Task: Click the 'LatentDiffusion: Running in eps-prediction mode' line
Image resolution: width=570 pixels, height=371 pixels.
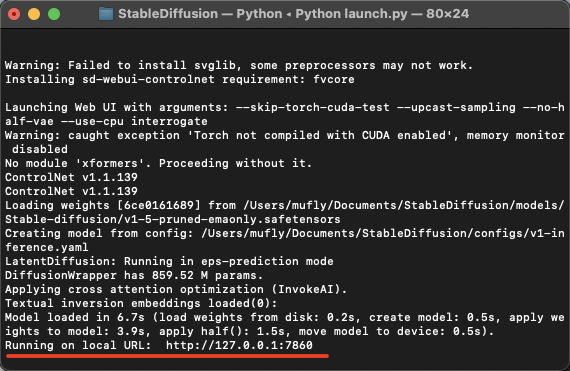Action: tap(169, 261)
